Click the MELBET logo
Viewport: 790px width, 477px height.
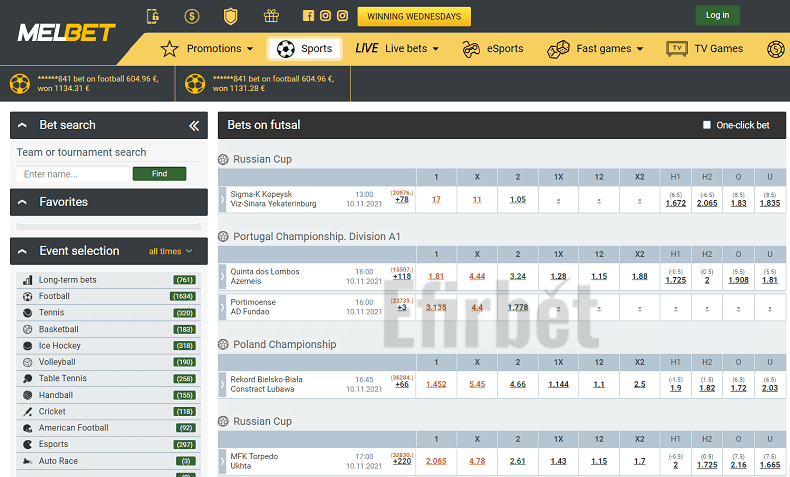pos(67,33)
